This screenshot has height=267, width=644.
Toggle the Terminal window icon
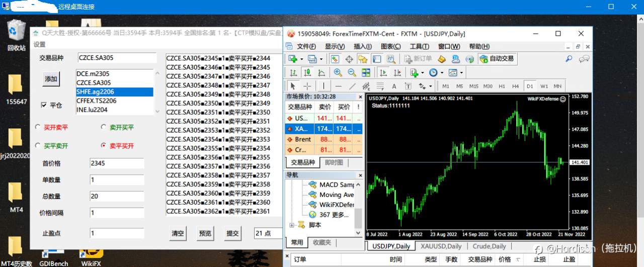(x=376, y=58)
